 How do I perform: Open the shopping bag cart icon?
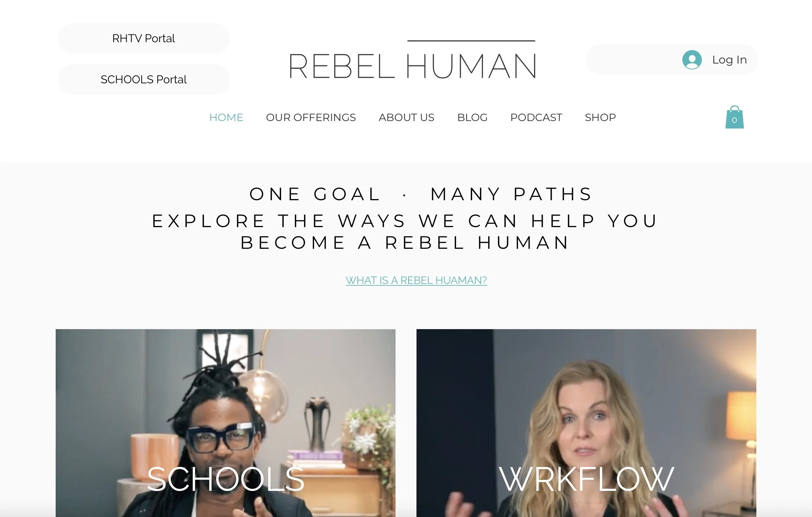click(x=734, y=117)
